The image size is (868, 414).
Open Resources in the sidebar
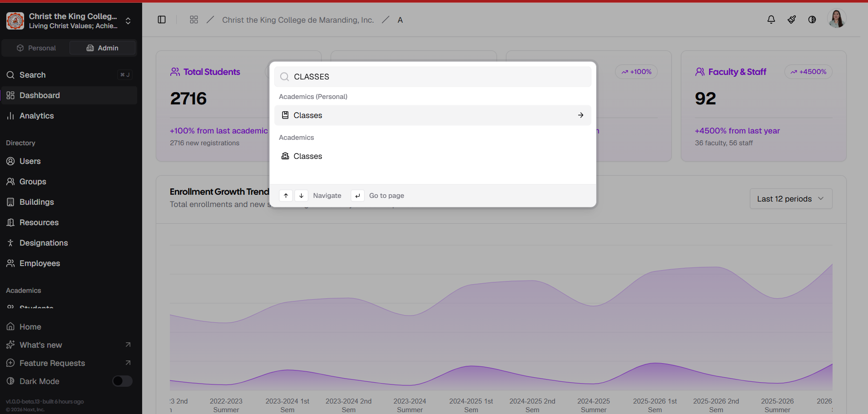[x=69, y=222]
